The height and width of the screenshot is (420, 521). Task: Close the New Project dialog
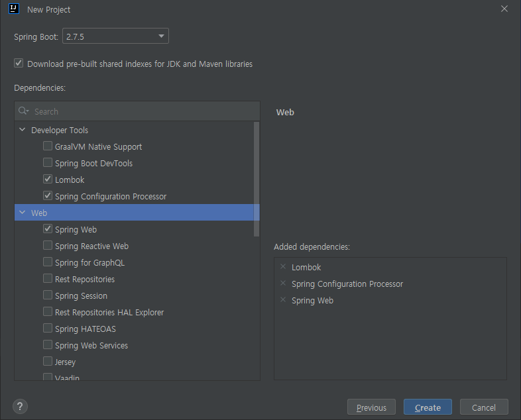pos(504,9)
